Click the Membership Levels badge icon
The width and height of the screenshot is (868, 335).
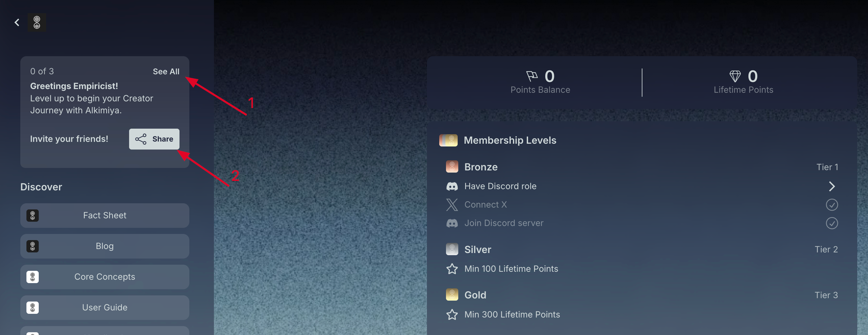tap(448, 140)
